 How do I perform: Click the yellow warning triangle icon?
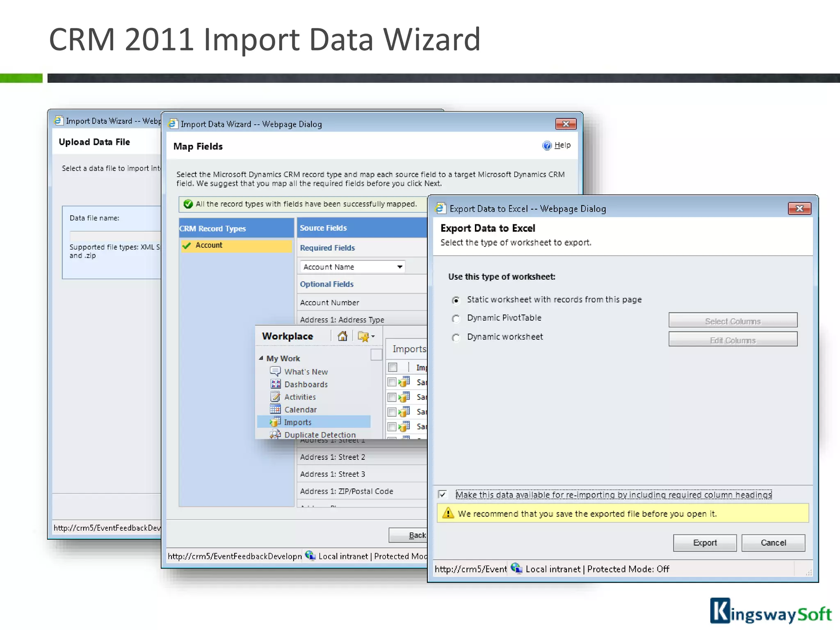(448, 513)
